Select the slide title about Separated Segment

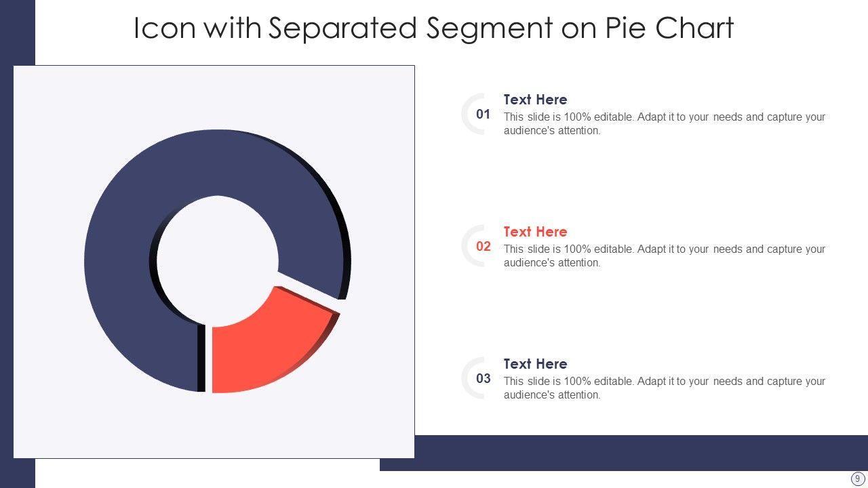[434, 28]
